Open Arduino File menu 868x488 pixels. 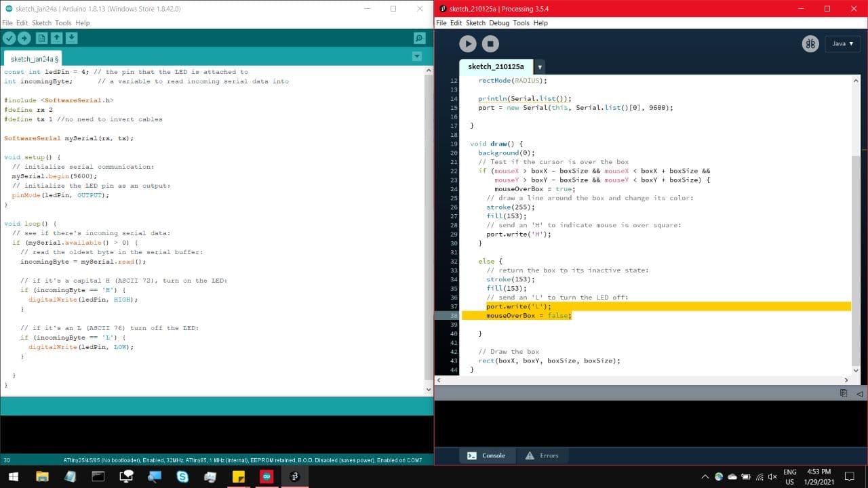tap(7, 23)
